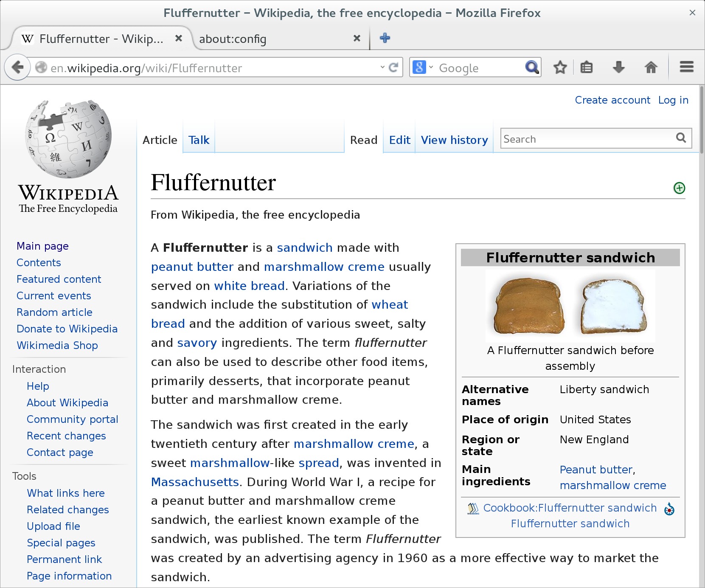This screenshot has width=705, height=588.
Task: Show bookmarks with the clipboard-style bookmarks icon
Action: point(586,68)
